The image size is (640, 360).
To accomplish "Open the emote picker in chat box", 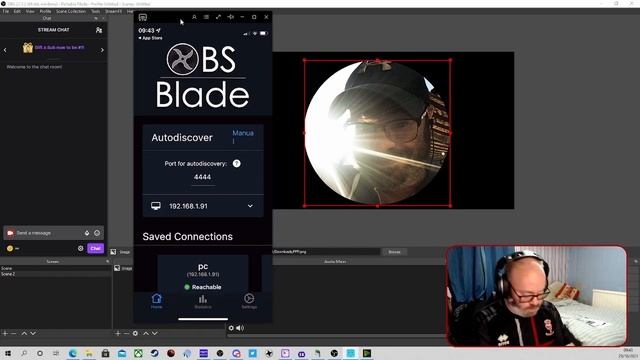I will coord(97,233).
